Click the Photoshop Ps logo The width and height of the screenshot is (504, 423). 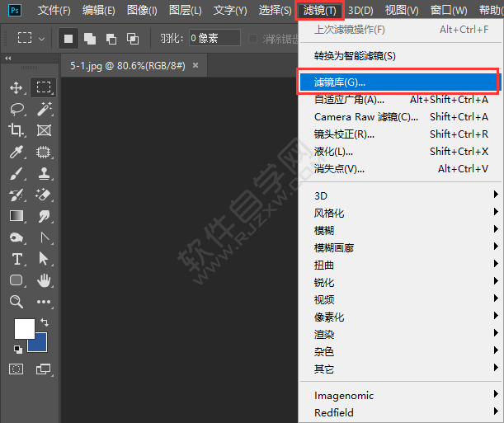point(15,10)
